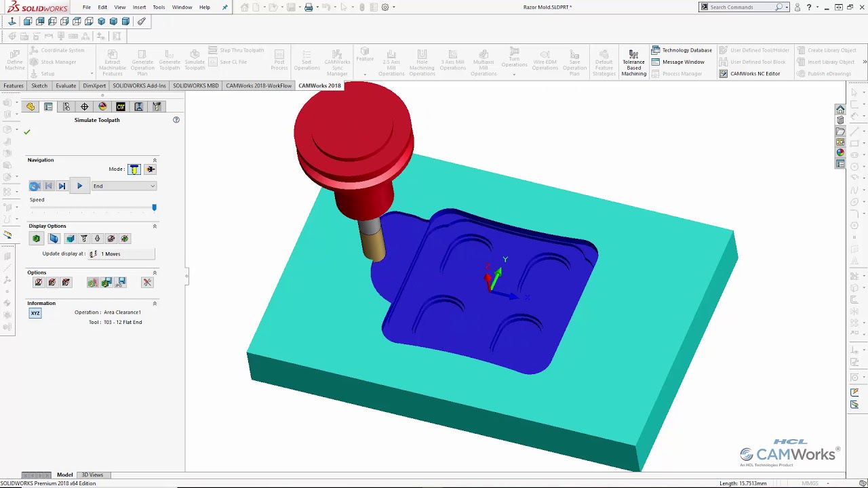Launch CAMWorks NC Editor
This screenshot has height=488, width=868.
point(749,74)
